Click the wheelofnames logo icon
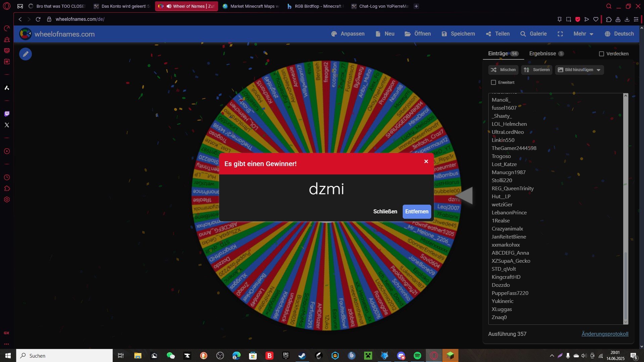Screen dimensions: 644x362 (x=25, y=34)
